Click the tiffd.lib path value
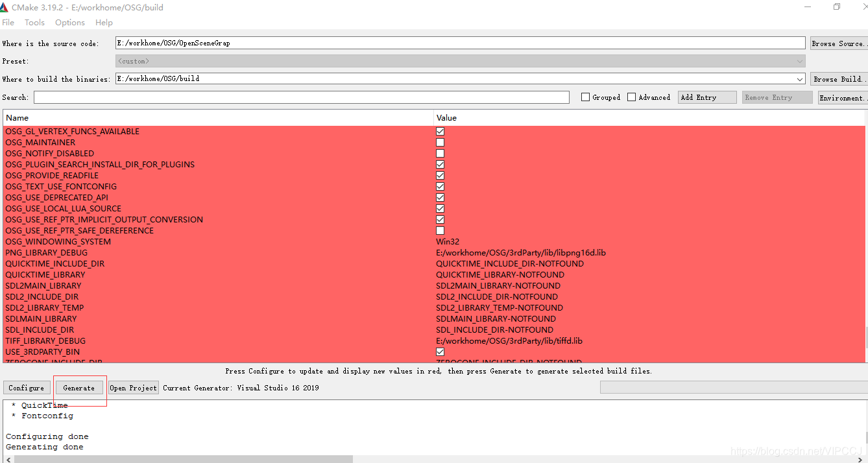The height and width of the screenshot is (463, 868). 509,341
